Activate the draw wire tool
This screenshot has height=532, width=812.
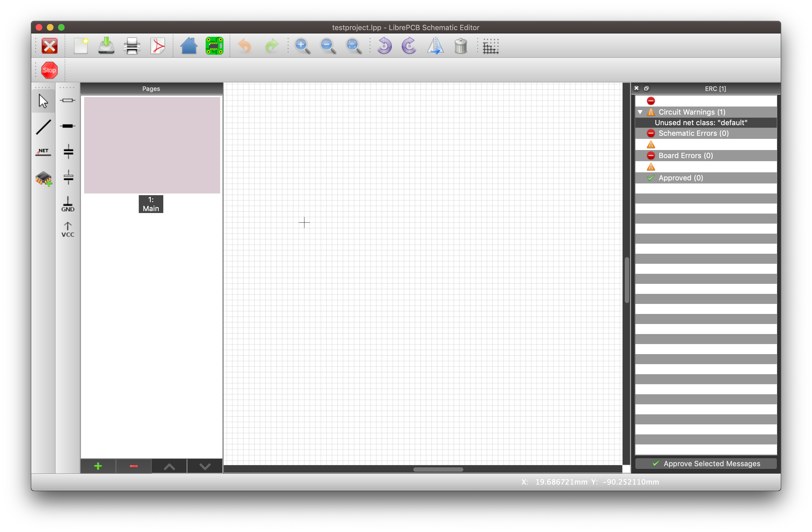tap(43, 127)
